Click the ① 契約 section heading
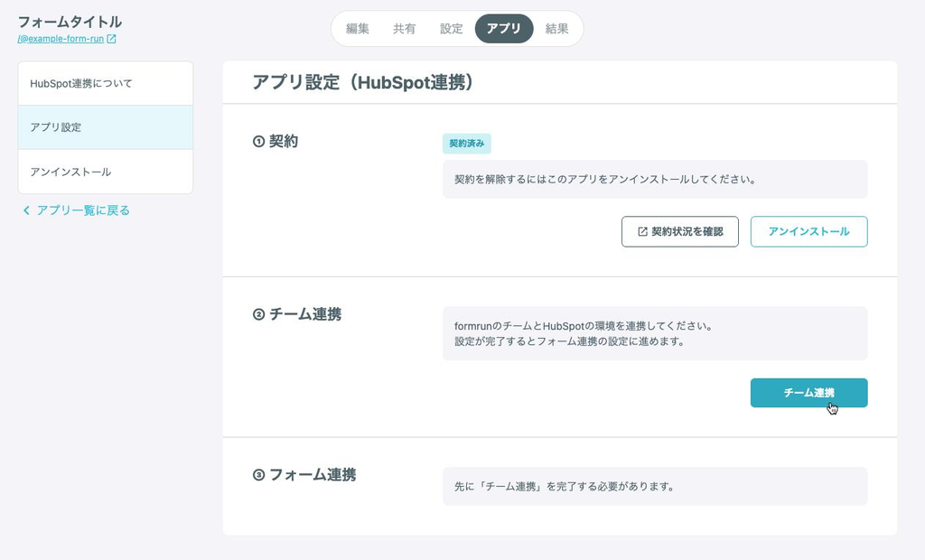 click(x=276, y=141)
